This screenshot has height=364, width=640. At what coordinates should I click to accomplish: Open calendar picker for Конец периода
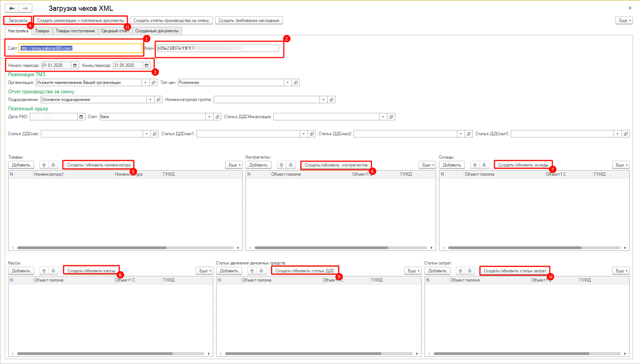pos(147,65)
